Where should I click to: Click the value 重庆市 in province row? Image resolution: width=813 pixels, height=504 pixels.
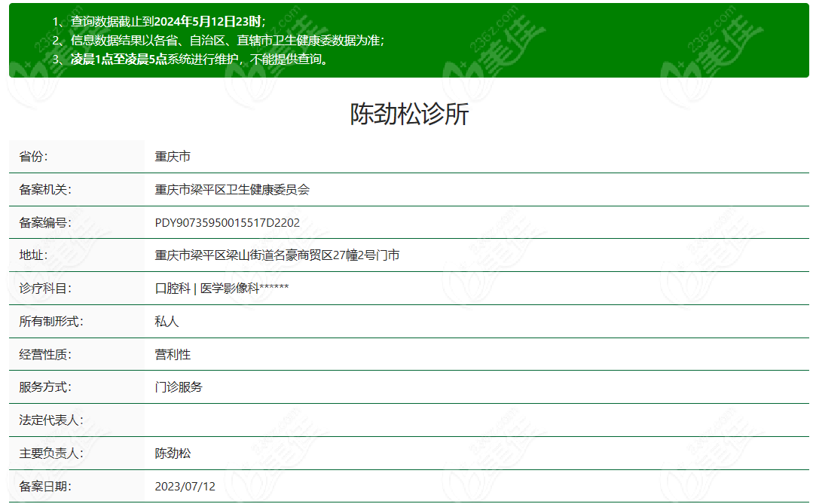[173, 157]
